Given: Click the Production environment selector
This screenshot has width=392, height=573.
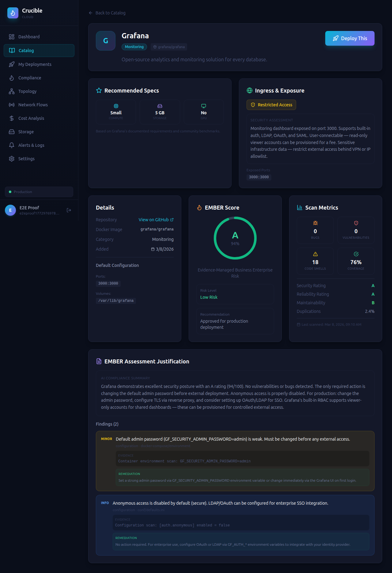Looking at the screenshot, I should tap(39, 192).
